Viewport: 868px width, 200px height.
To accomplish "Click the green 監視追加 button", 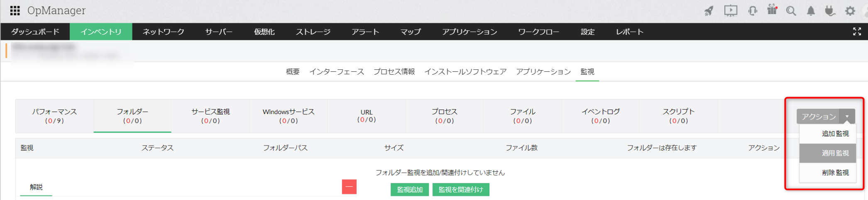I will (x=409, y=190).
